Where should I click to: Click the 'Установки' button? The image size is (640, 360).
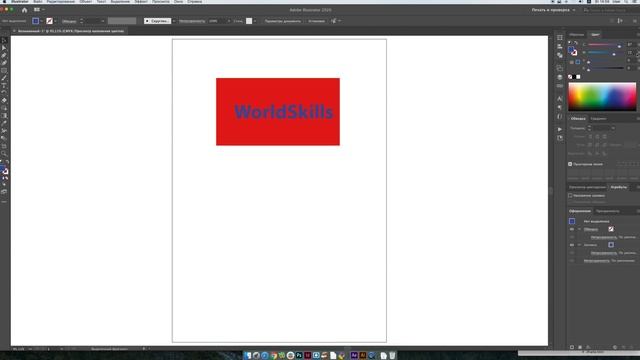pyautogui.click(x=316, y=21)
